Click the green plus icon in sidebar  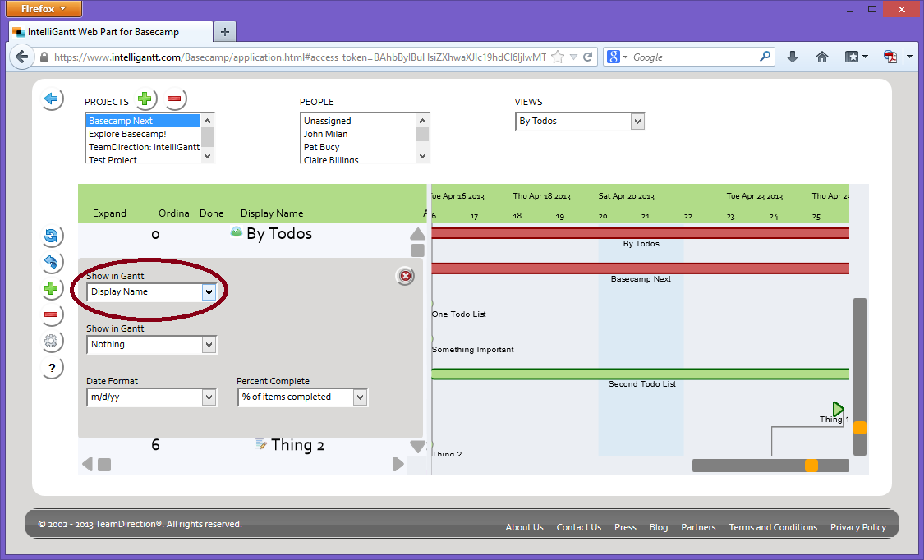pyautogui.click(x=51, y=288)
